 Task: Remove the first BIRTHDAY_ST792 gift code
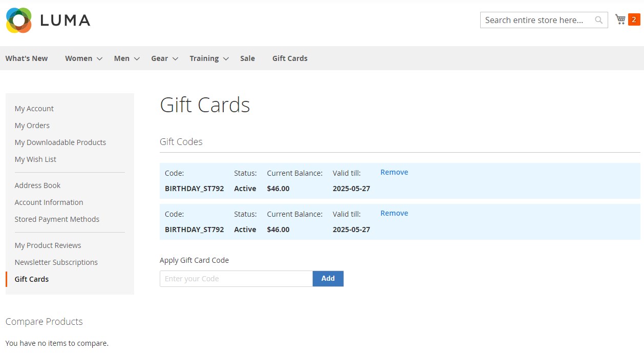click(x=394, y=172)
